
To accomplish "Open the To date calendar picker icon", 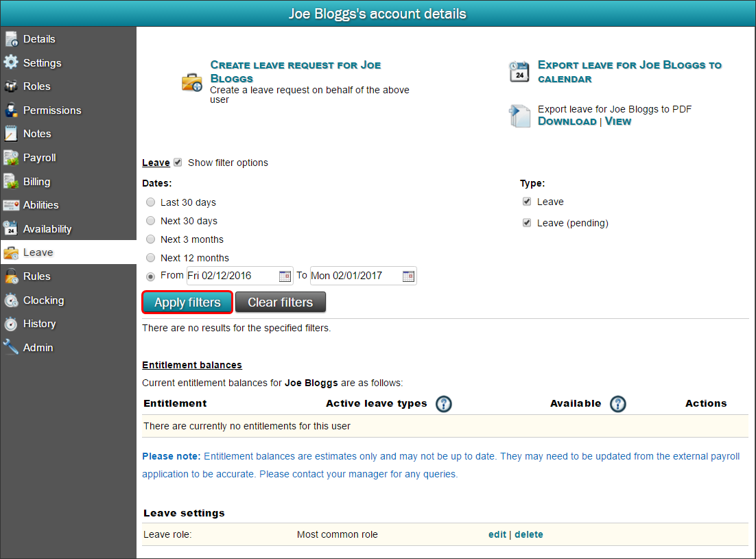I will click(408, 276).
